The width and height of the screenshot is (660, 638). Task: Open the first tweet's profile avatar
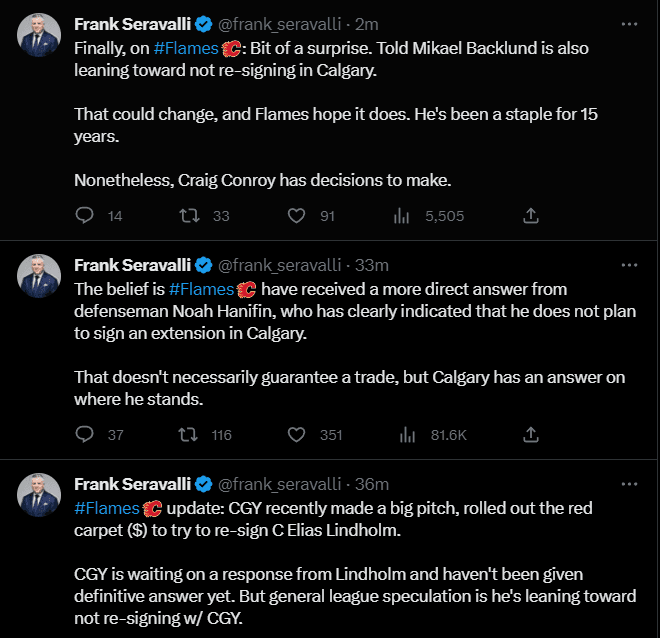pos(40,37)
